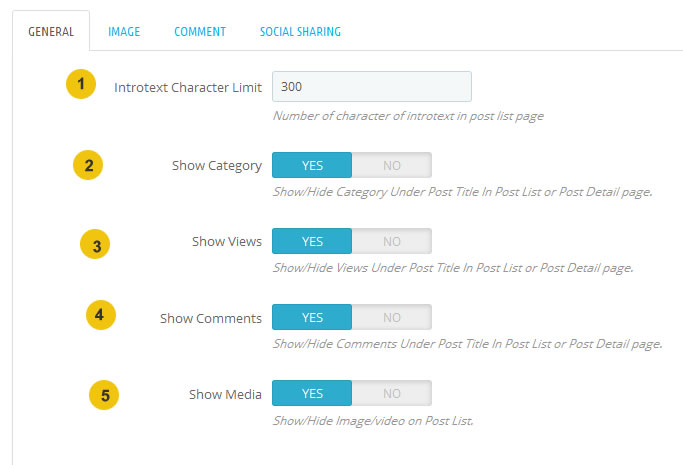Switch to the Image tab
This screenshot has height=465, width=683.
(x=124, y=32)
